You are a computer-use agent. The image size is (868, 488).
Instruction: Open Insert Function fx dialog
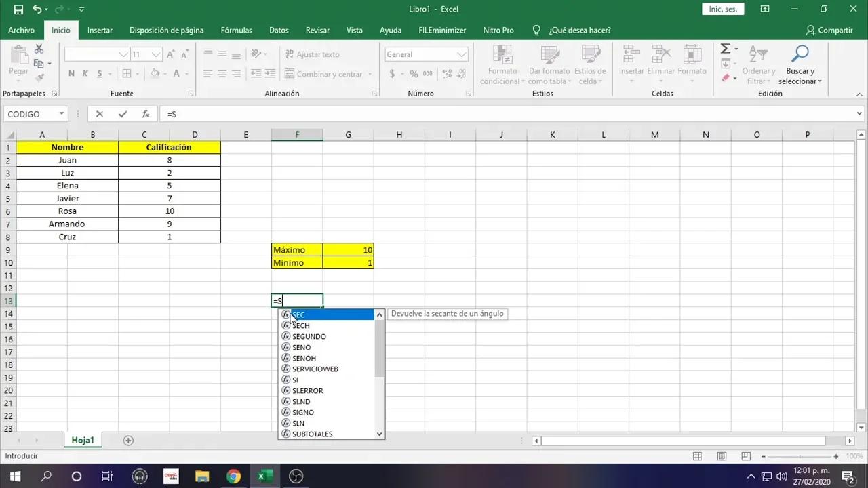pyautogui.click(x=145, y=114)
